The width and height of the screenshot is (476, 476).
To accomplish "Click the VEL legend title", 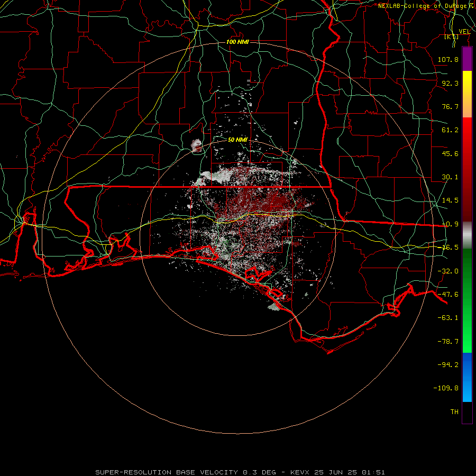I will click(x=465, y=32).
